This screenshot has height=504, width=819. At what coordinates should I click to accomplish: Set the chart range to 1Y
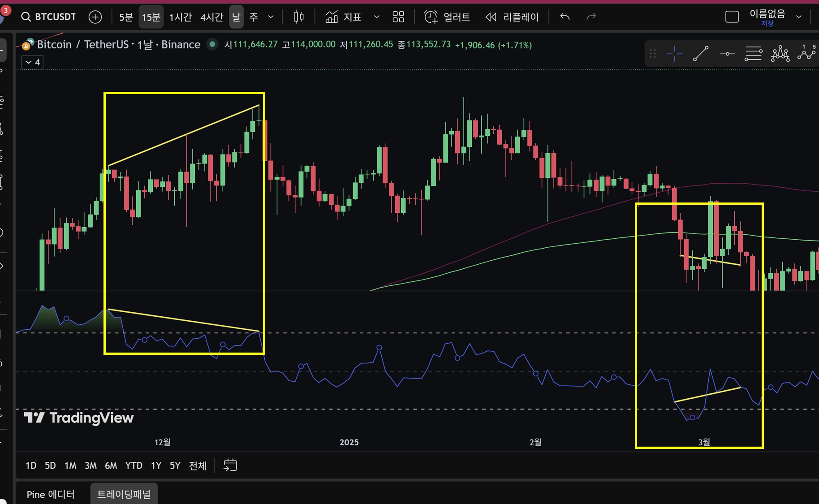click(x=156, y=465)
